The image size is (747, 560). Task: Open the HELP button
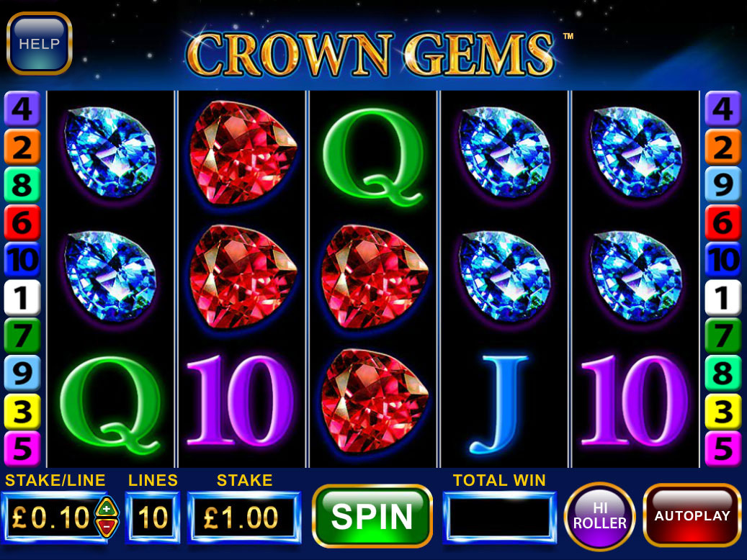tap(39, 44)
